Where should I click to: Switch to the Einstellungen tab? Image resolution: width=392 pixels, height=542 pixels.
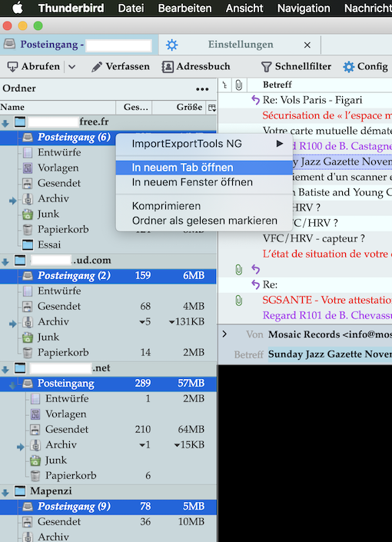tap(241, 45)
